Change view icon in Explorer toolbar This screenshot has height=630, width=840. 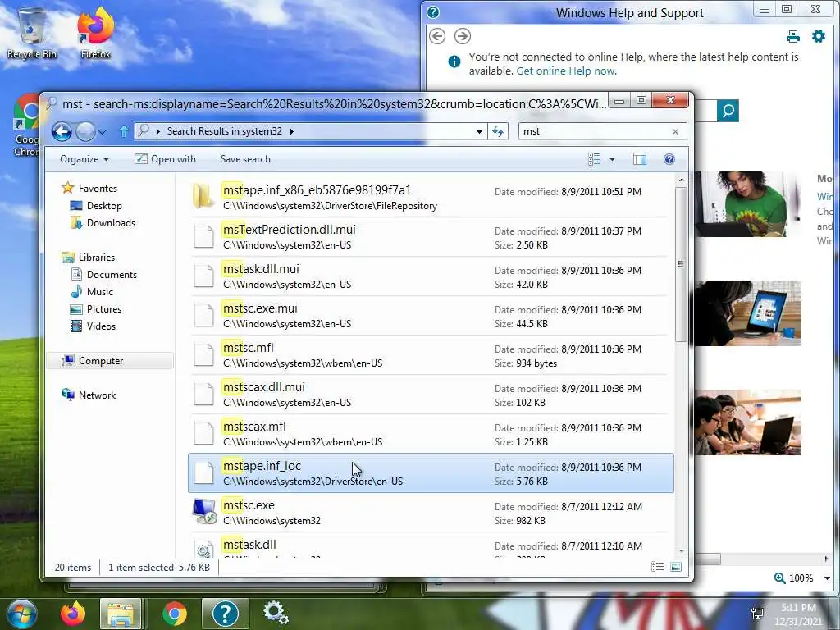pyautogui.click(x=594, y=159)
